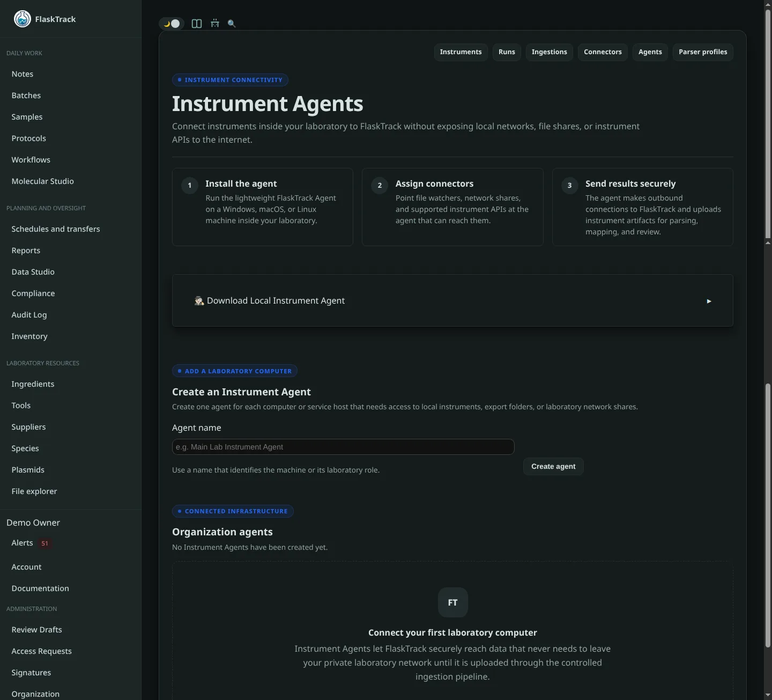Click the split-panel layout icon
772x700 pixels.
[197, 24]
